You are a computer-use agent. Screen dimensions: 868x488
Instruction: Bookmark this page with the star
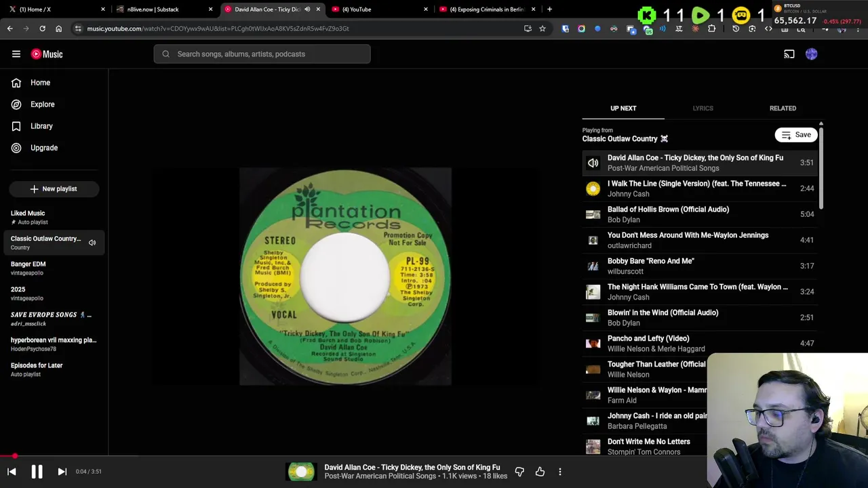542,28
